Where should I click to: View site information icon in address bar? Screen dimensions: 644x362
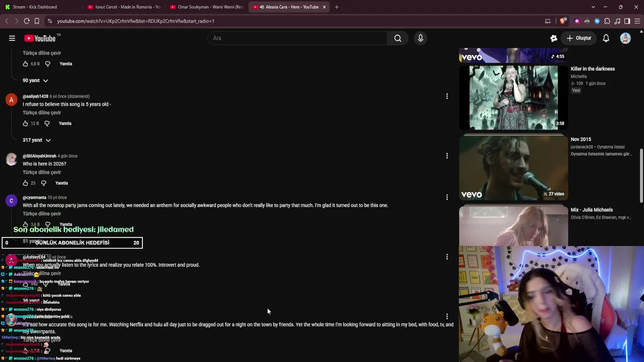49,21
